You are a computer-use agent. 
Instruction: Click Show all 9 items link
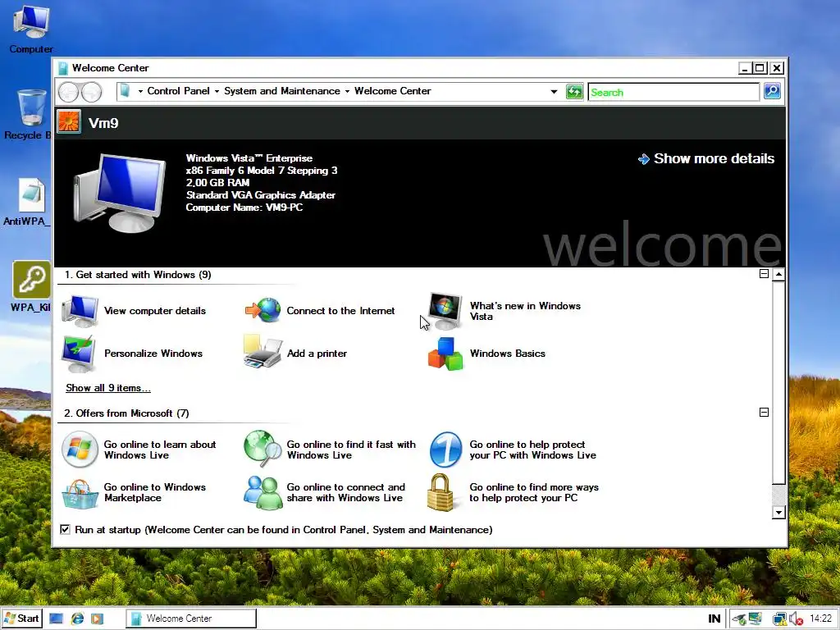[107, 388]
